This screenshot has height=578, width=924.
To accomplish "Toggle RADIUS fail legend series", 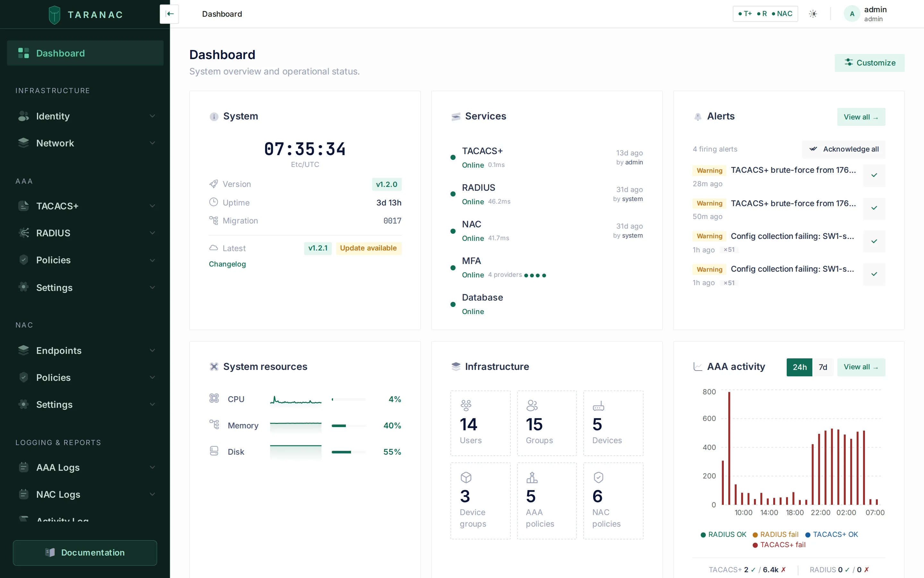I will pos(775,534).
